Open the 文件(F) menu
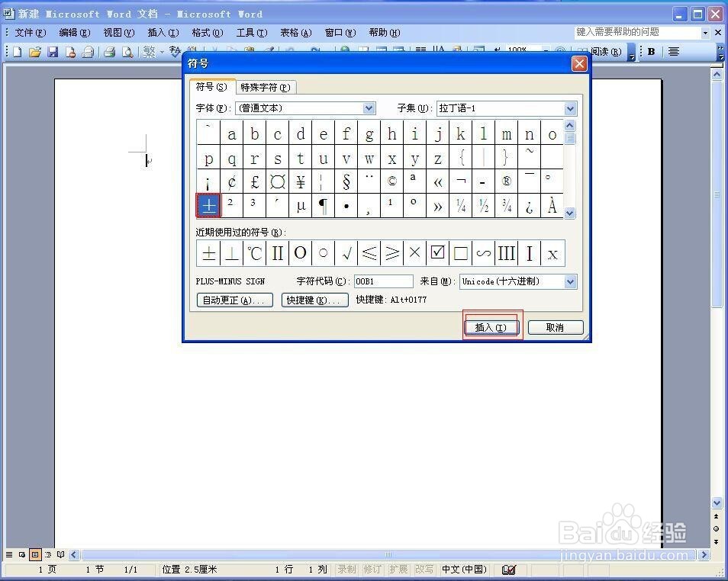 click(x=31, y=33)
